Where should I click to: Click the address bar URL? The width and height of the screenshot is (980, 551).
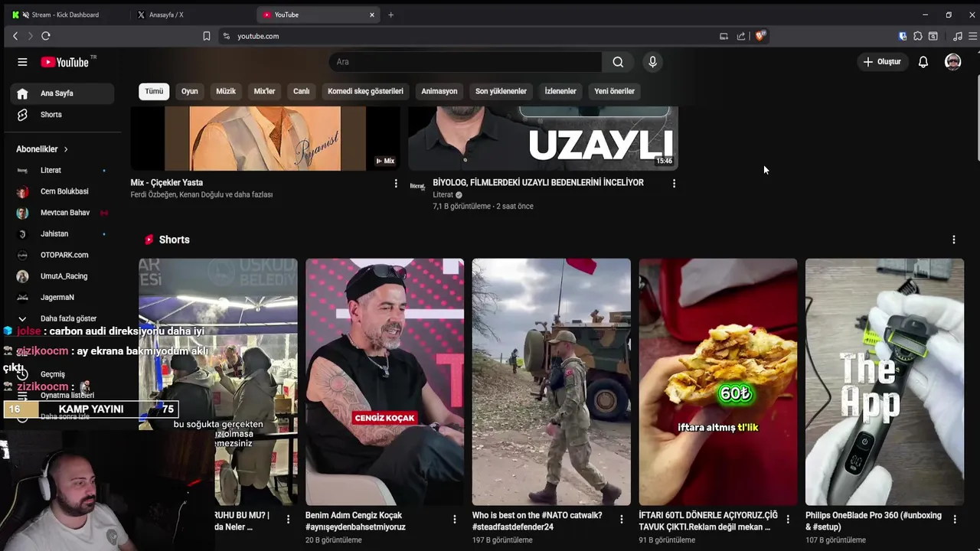258,36
